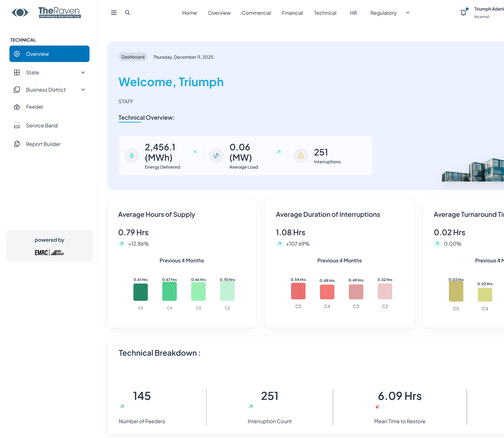Screen dimensions: 504x438
Task: Click the TheRaven text logo
Action: coord(60,13)
